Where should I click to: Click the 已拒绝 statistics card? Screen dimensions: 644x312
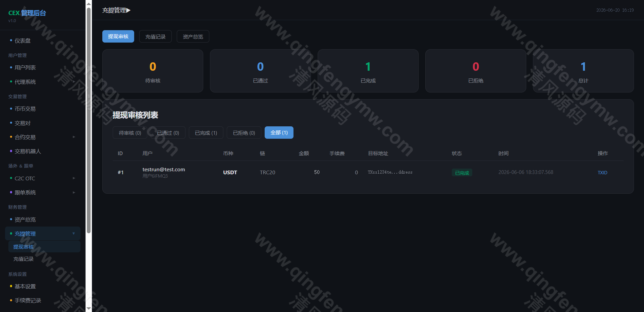pyautogui.click(x=476, y=71)
